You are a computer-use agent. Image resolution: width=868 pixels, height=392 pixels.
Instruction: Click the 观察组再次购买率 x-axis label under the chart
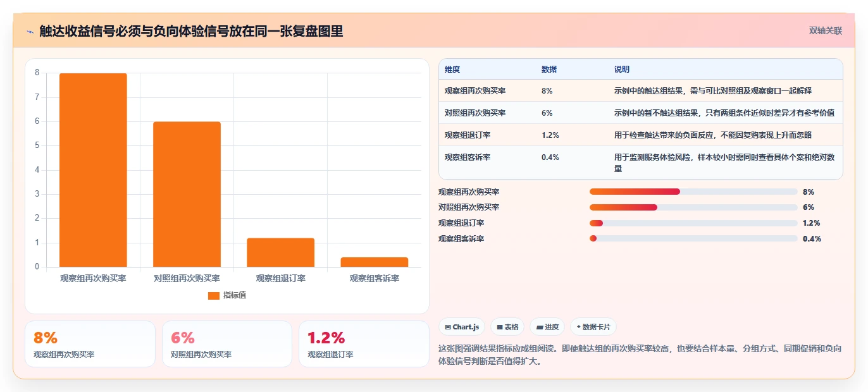click(x=93, y=278)
